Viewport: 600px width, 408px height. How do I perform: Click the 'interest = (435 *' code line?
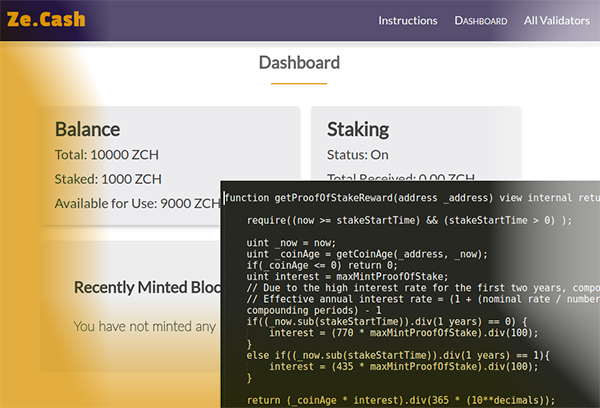[404, 367]
